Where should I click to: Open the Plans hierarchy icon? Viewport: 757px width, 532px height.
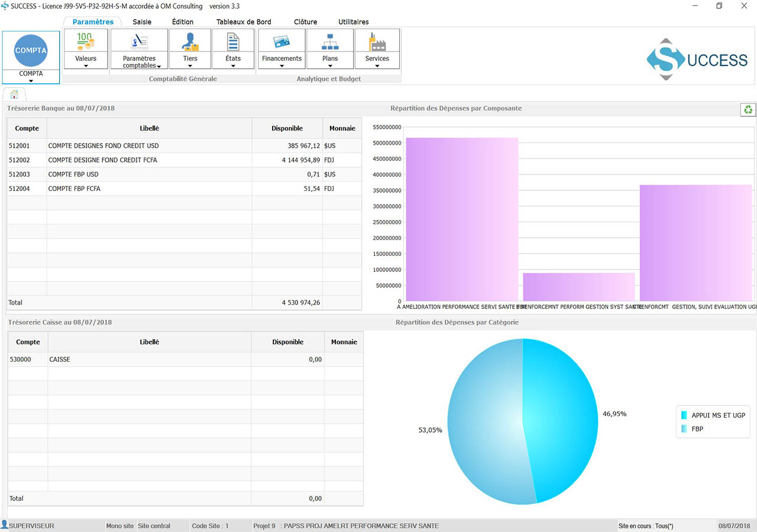pyautogui.click(x=330, y=42)
